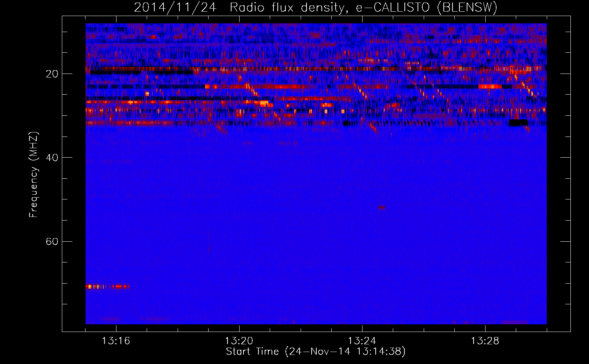Click the 13:28 time tick label

click(x=485, y=341)
